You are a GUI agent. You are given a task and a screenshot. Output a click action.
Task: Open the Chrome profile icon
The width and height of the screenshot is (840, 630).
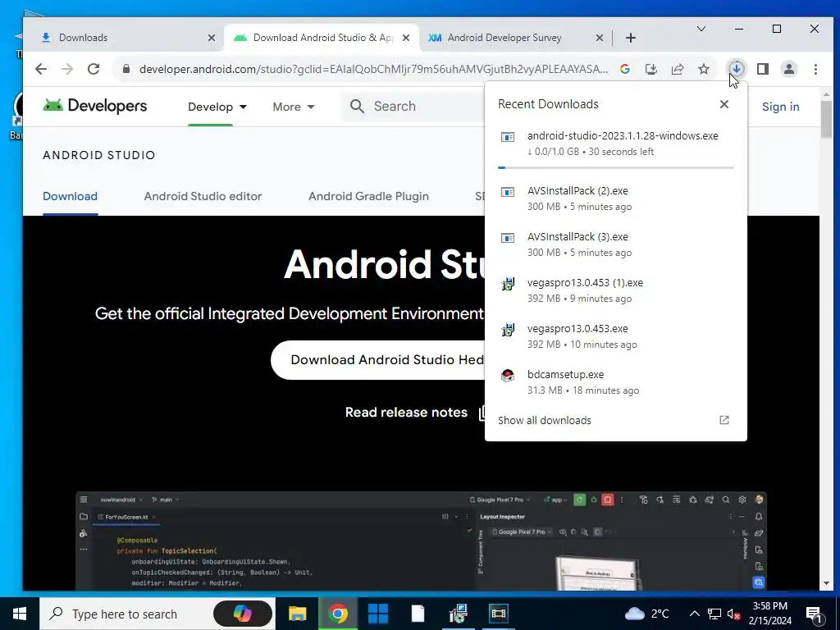pos(789,69)
